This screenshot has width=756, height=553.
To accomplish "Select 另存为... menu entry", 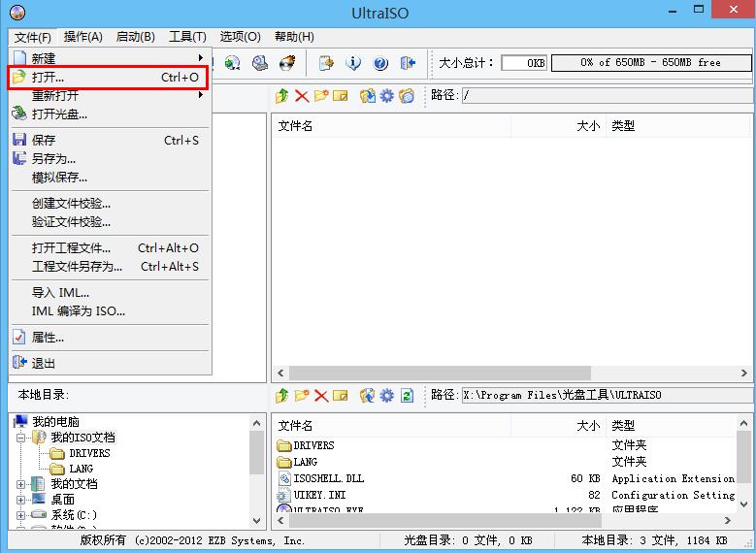I will (53, 158).
